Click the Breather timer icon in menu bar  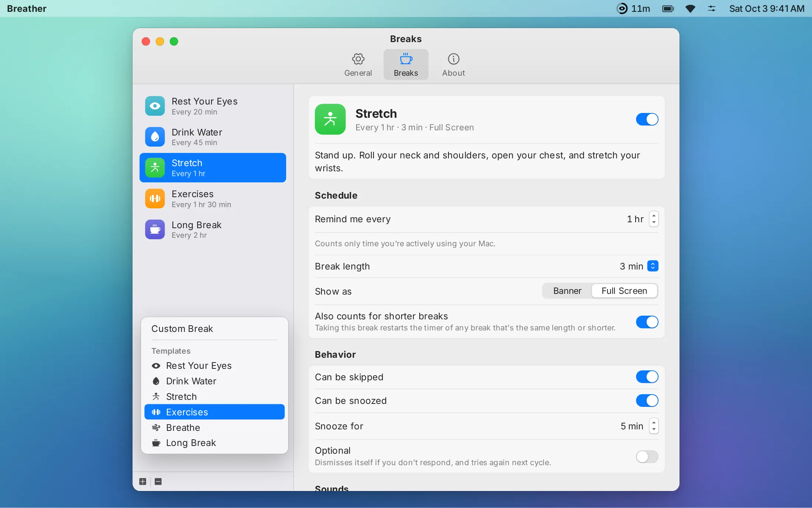[622, 8]
